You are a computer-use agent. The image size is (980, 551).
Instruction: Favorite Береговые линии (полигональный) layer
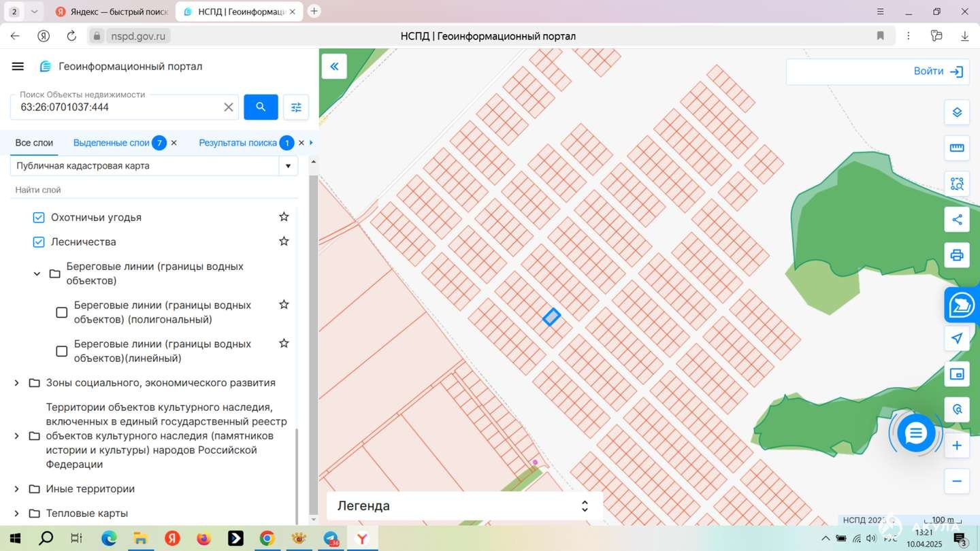[284, 305]
